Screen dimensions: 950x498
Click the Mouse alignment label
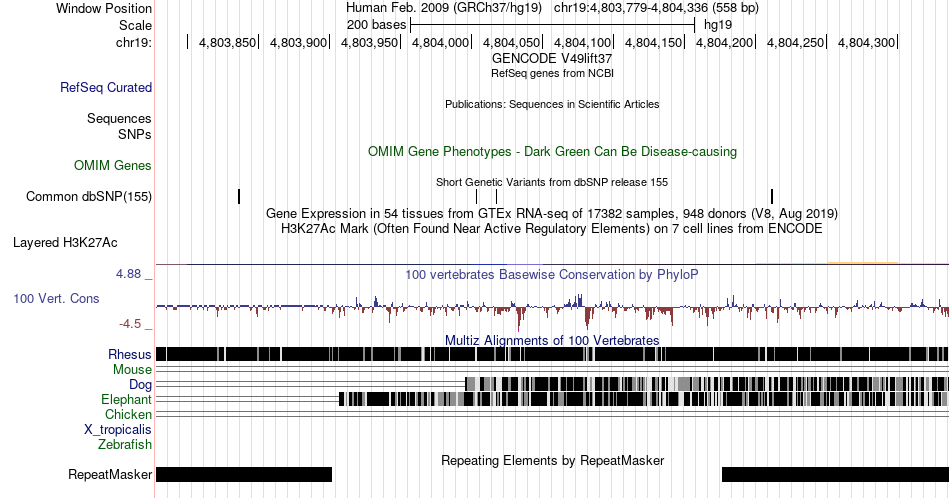(x=132, y=370)
